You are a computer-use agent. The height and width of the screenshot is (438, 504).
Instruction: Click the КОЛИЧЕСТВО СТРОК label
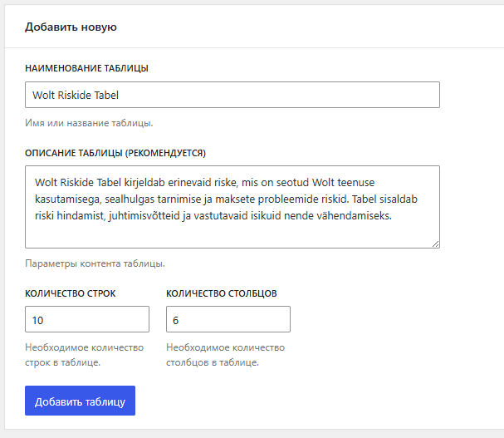click(x=71, y=293)
